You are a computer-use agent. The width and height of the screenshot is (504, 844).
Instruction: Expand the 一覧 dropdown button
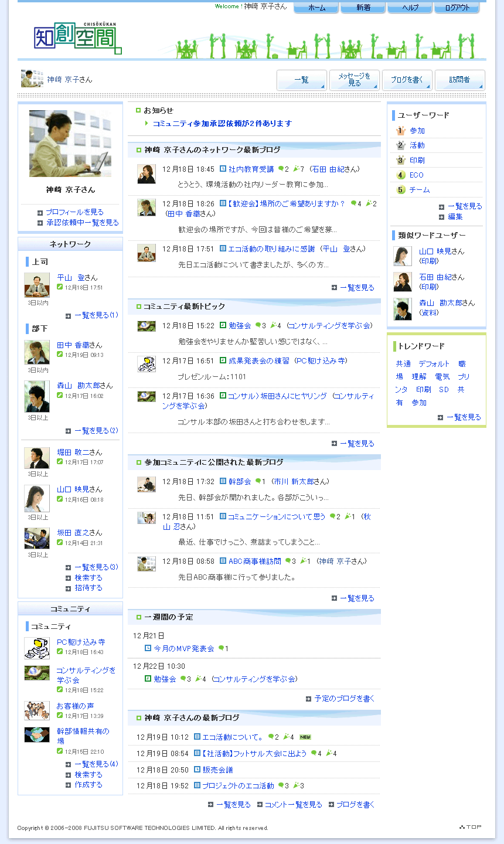[302, 80]
